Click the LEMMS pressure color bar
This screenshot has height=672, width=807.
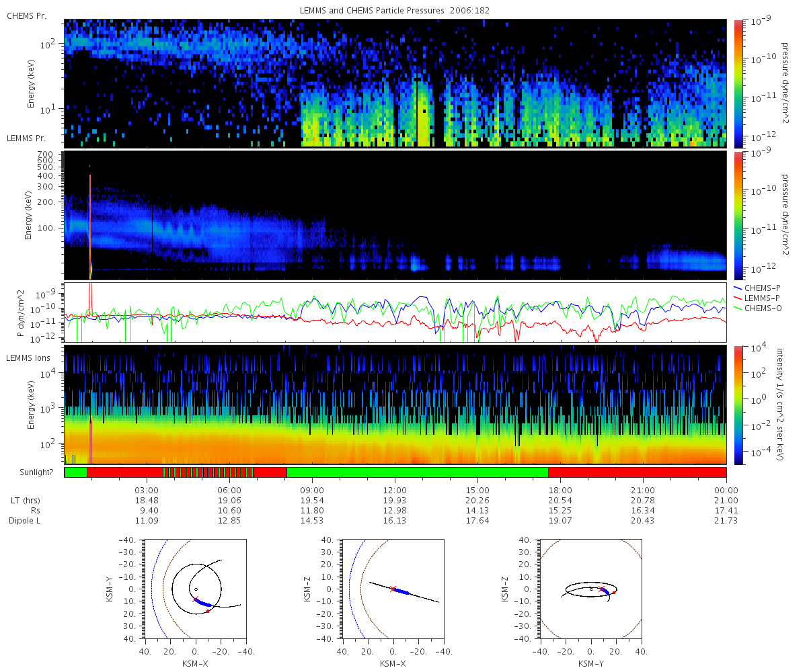[738, 215]
